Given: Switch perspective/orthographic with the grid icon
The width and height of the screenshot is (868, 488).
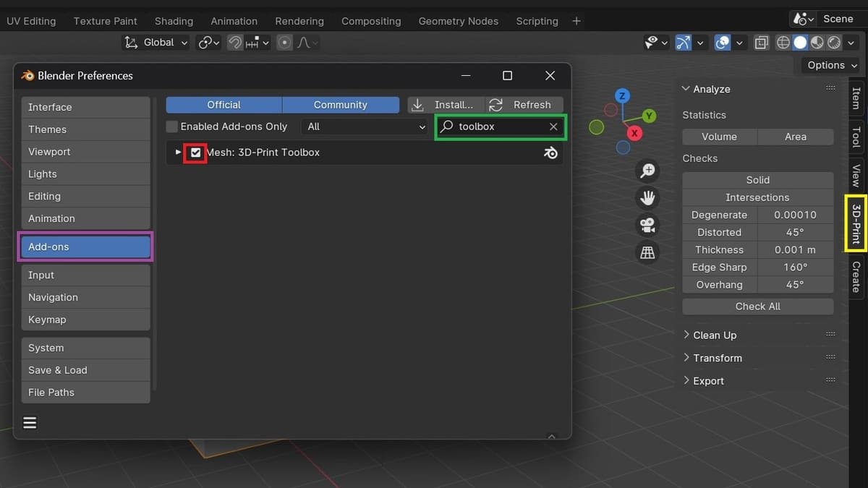Looking at the screenshot, I should tap(647, 252).
